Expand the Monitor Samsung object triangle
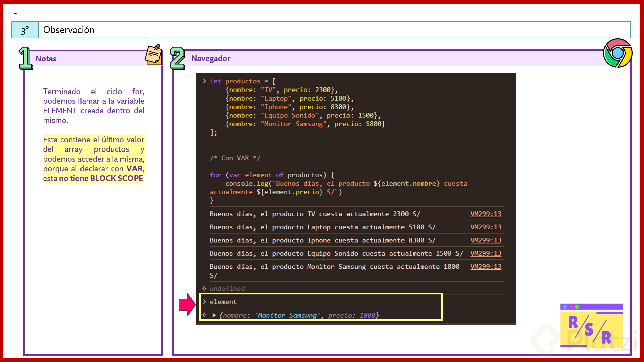Image resolution: width=644 pixels, height=362 pixels. click(x=214, y=315)
